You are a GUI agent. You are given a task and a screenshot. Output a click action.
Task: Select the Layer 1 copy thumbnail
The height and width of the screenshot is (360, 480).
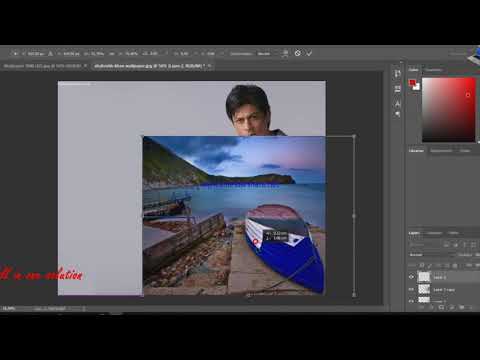pyautogui.click(x=424, y=289)
